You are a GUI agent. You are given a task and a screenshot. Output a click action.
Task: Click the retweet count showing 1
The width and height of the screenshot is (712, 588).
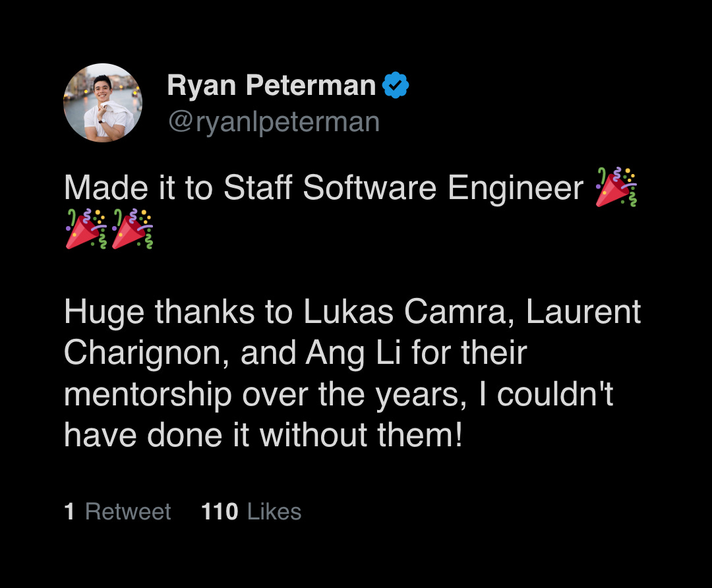69,511
